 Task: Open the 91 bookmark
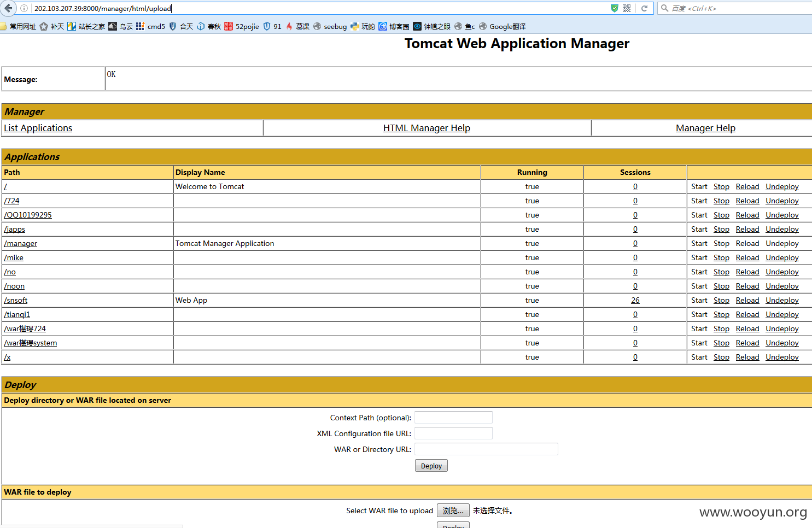(272, 26)
